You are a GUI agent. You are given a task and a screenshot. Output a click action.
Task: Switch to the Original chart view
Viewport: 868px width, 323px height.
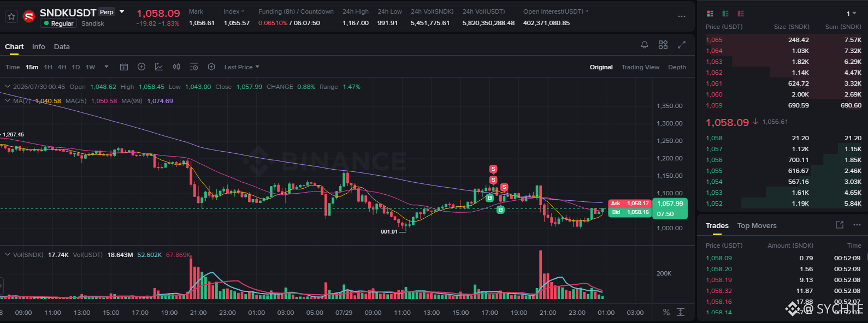point(601,67)
